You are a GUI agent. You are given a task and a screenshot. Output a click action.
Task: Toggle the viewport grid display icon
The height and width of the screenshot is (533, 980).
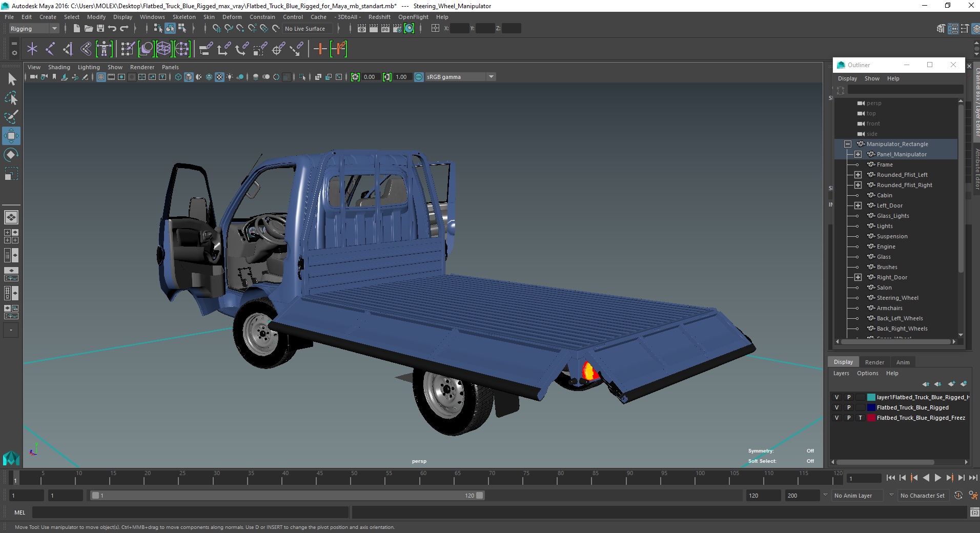[101, 77]
